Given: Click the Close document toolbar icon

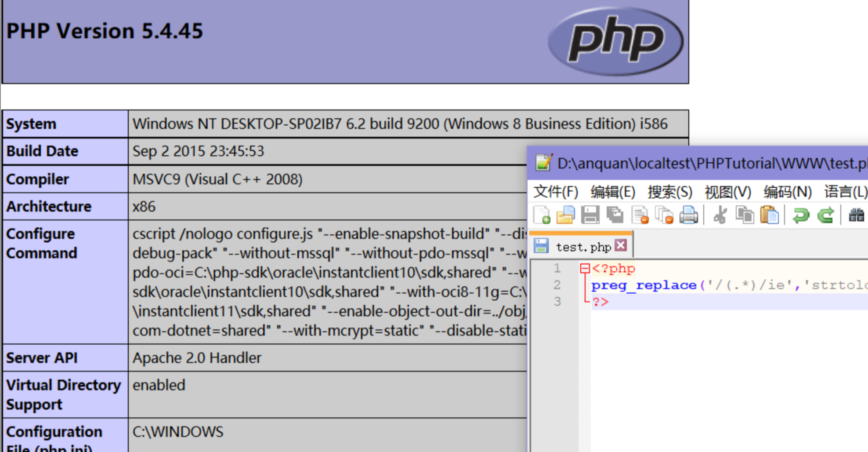Looking at the screenshot, I should pyautogui.click(x=640, y=215).
